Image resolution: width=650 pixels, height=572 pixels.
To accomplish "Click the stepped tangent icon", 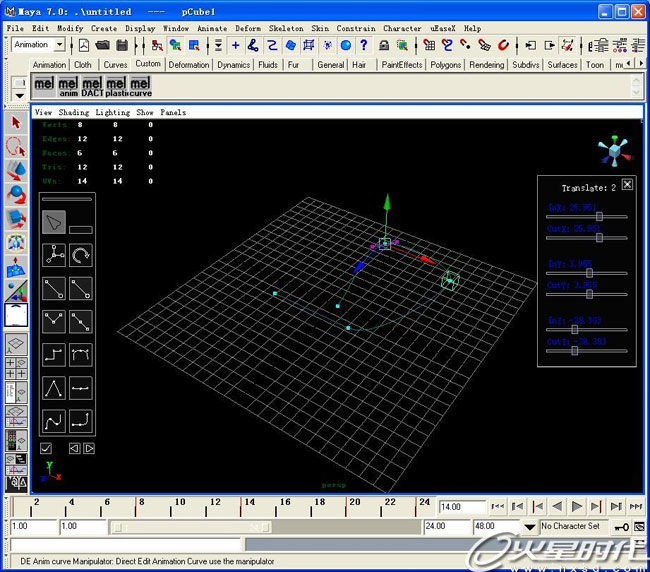I will (54, 355).
